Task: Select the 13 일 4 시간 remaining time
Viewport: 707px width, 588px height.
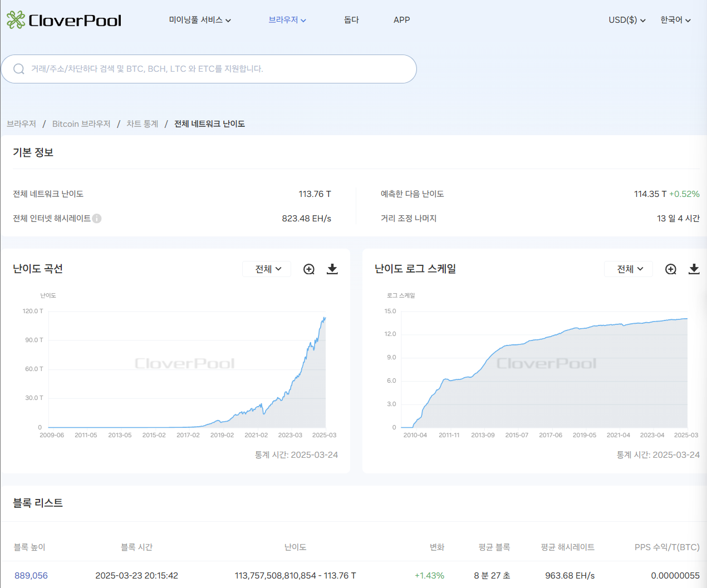Action: point(678,219)
